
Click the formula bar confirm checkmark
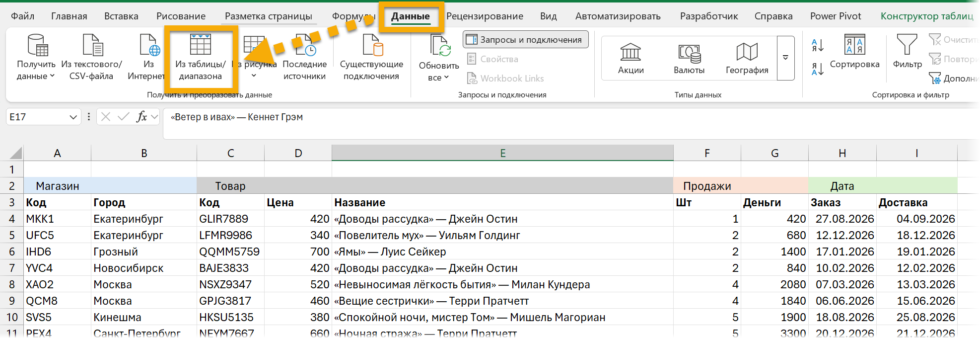(x=124, y=117)
